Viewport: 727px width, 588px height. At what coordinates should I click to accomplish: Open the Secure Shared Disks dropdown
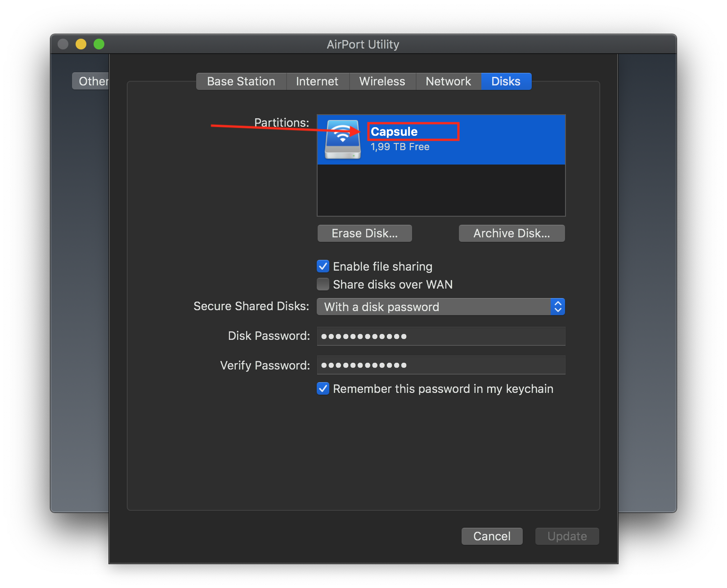441,307
